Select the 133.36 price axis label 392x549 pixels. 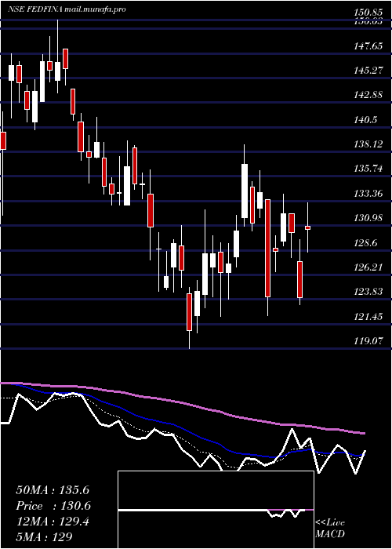pyautogui.click(x=368, y=193)
